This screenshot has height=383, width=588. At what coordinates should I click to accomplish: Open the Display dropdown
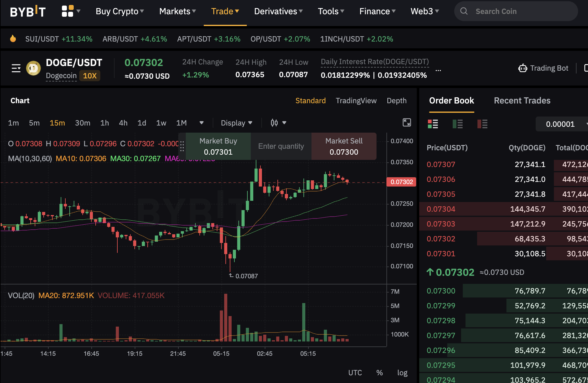(237, 123)
